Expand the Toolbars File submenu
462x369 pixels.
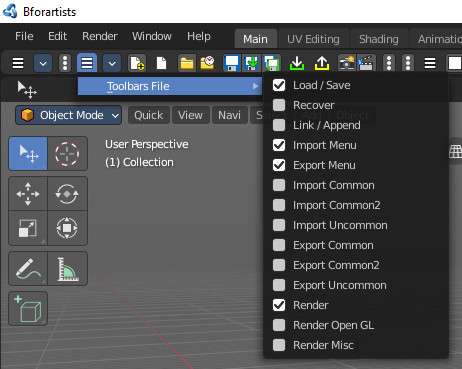tap(170, 86)
